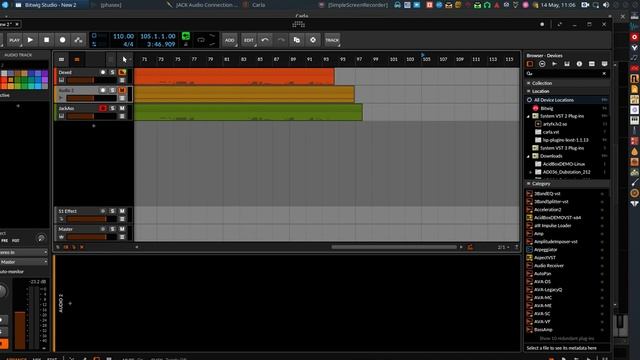Open the browser tab with the save-disk icon
The width and height of the screenshot is (640, 360).
pyautogui.click(x=567, y=64)
